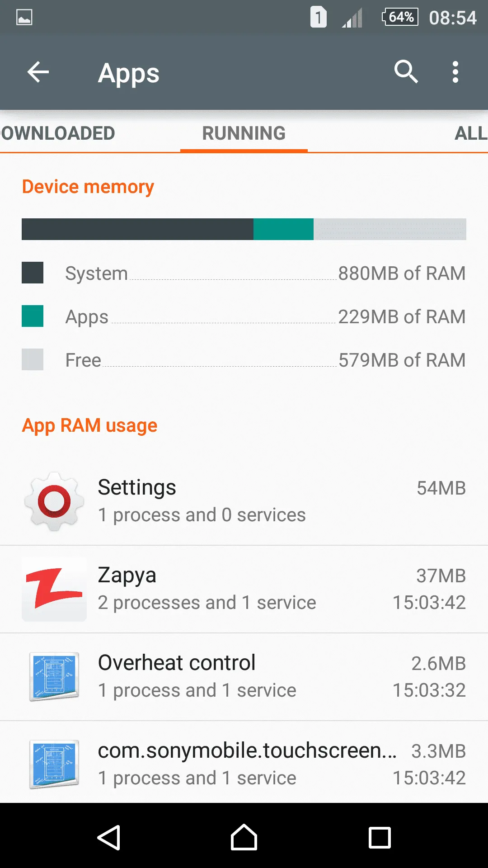Select the Running tab
The image size is (488, 868).
click(244, 133)
